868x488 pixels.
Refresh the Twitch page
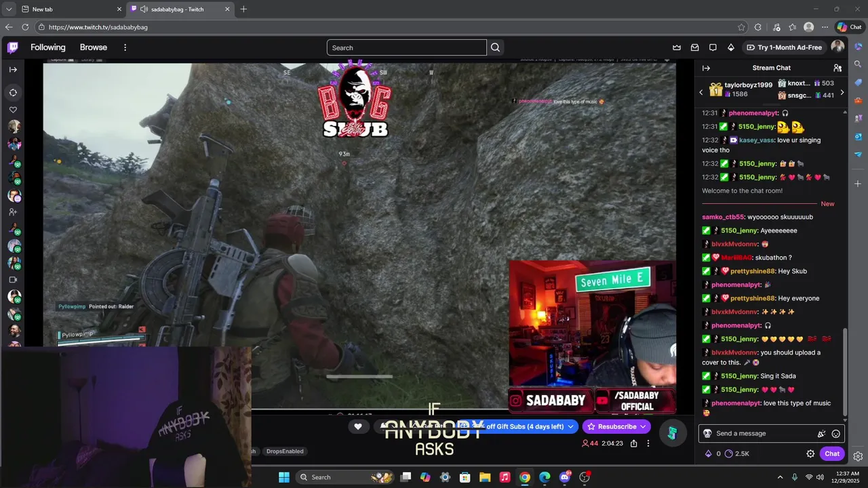[x=25, y=27]
